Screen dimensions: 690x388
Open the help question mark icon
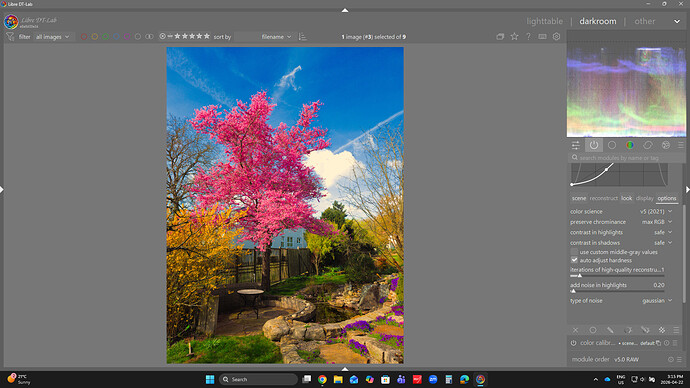pyautogui.click(x=528, y=37)
